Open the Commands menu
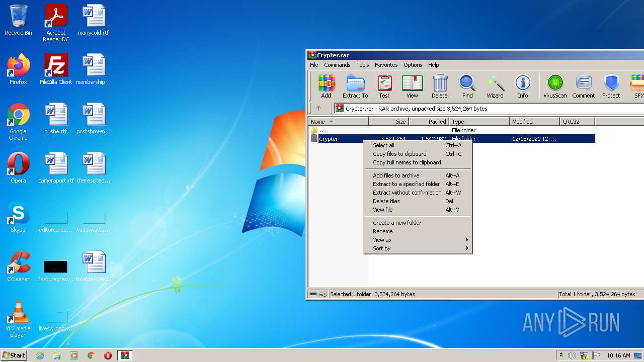This screenshot has height=362, width=644. click(337, 65)
